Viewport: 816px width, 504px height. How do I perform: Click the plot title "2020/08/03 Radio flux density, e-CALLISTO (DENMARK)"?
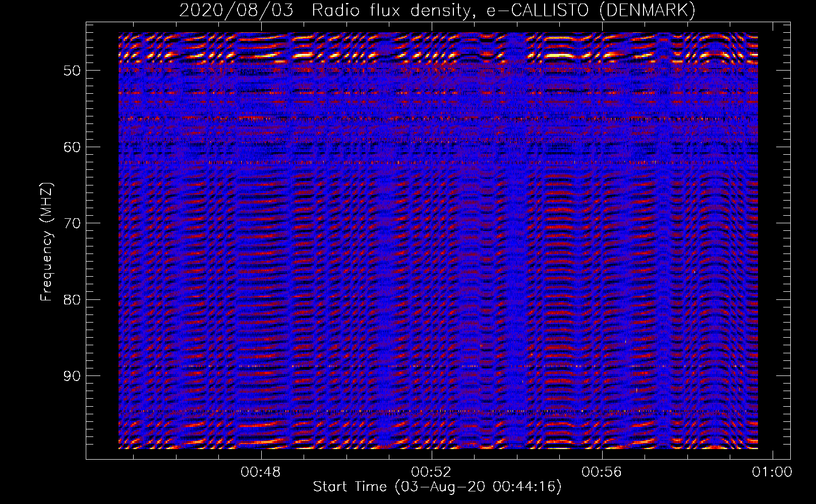point(437,11)
